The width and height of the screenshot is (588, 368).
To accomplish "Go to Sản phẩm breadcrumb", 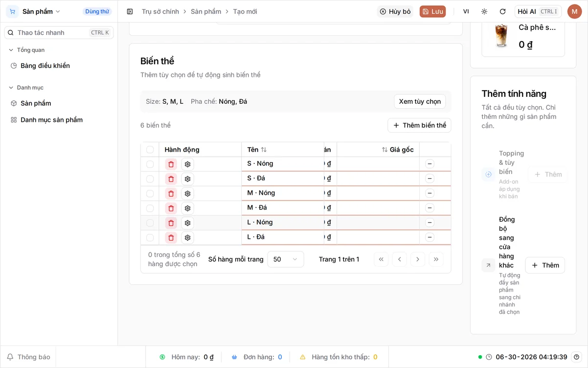I will click(x=206, y=11).
